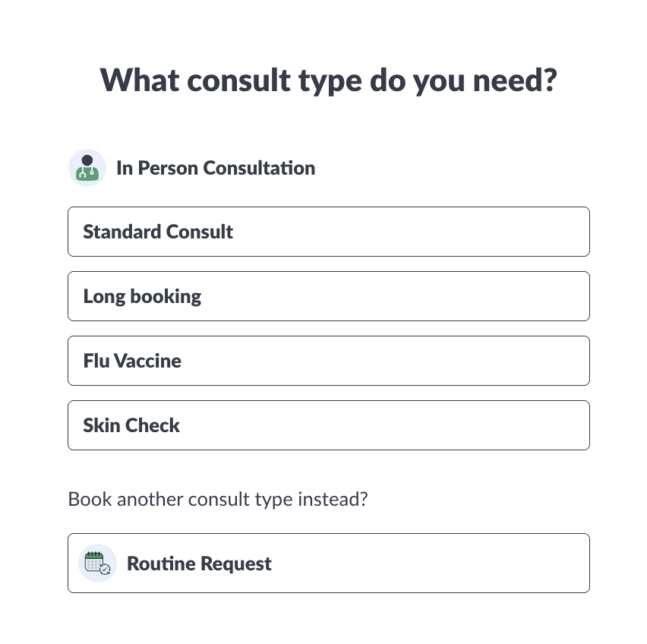Click the In Person Consultation heading
647x644 pixels.
click(x=216, y=168)
